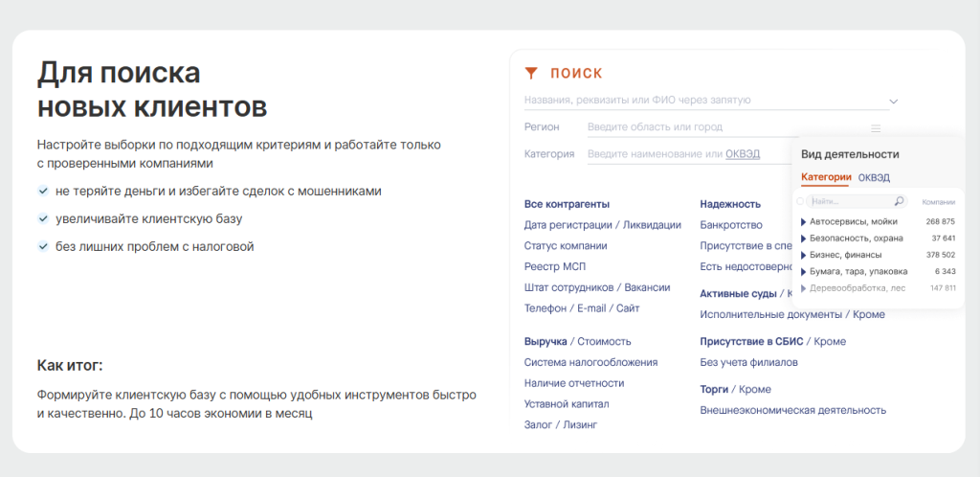Open the list icon in Region field

(875, 127)
